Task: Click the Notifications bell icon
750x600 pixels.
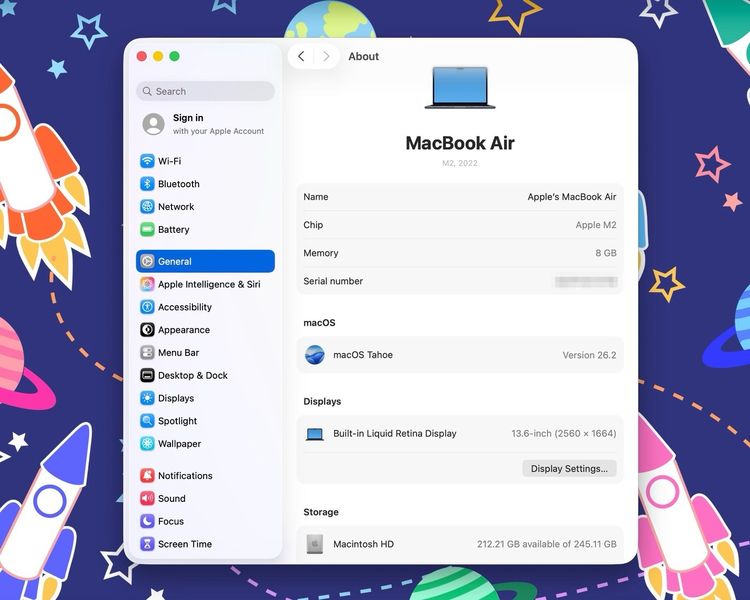Action: coord(147,476)
